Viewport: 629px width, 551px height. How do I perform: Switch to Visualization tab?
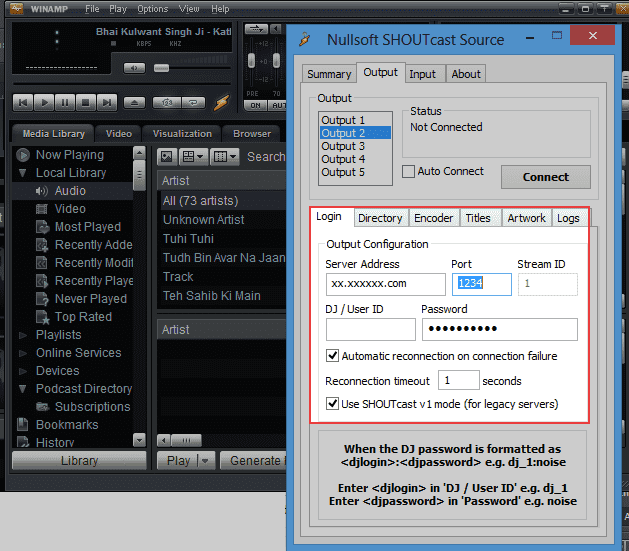[182, 134]
